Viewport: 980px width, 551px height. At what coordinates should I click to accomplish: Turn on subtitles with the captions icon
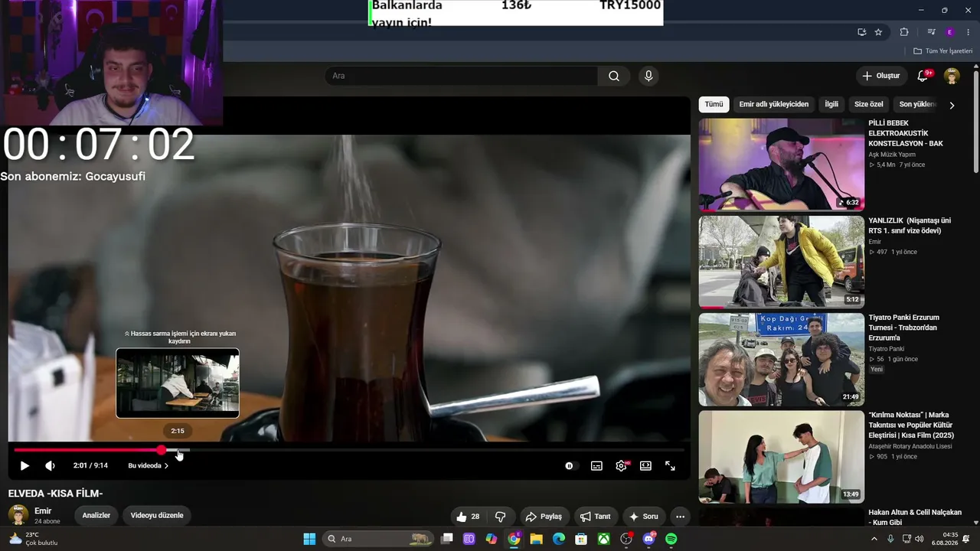click(596, 465)
